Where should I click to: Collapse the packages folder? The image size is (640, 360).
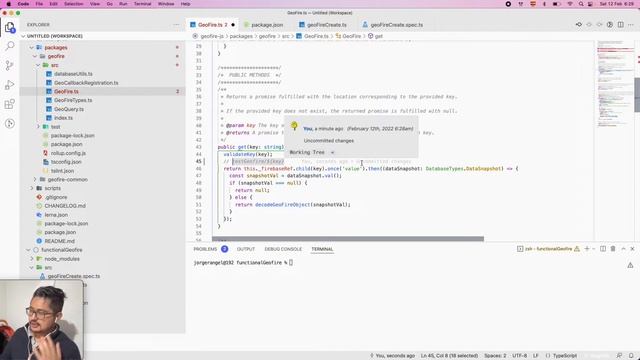pos(31,48)
